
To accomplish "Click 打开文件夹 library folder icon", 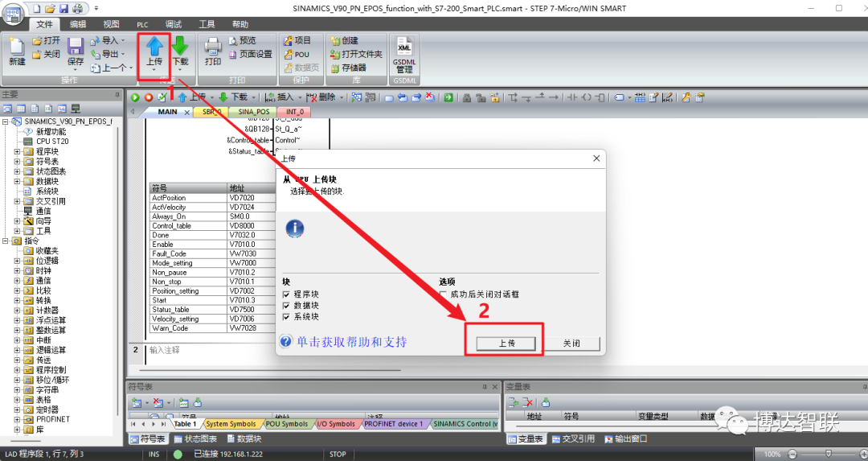I will click(335, 54).
